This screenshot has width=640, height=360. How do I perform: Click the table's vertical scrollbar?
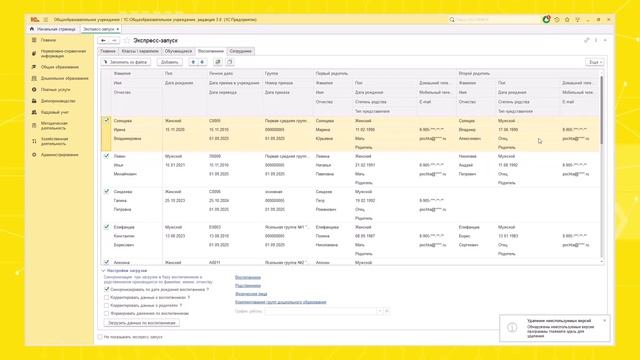(602, 110)
